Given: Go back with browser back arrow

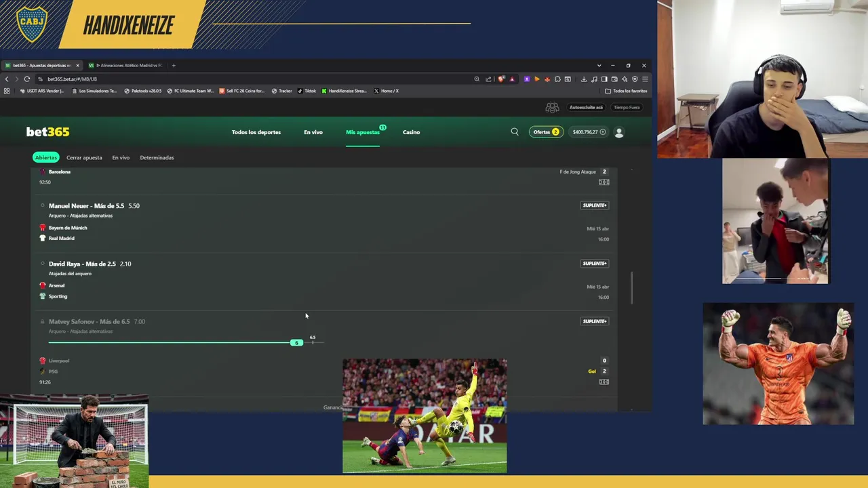Looking at the screenshot, I should point(7,79).
